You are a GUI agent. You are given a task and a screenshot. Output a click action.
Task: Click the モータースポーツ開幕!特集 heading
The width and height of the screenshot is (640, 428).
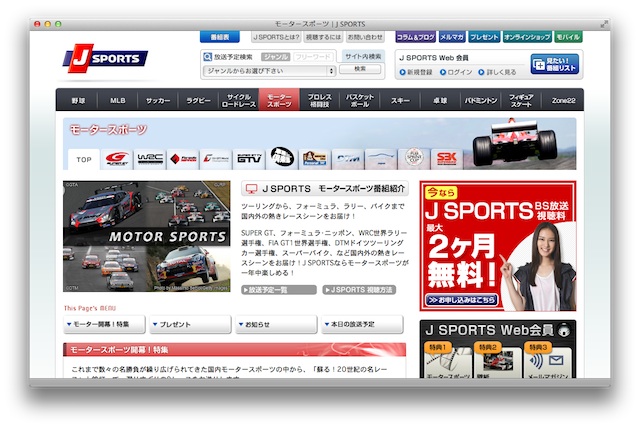pyautogui.click(x=234, y=350)
